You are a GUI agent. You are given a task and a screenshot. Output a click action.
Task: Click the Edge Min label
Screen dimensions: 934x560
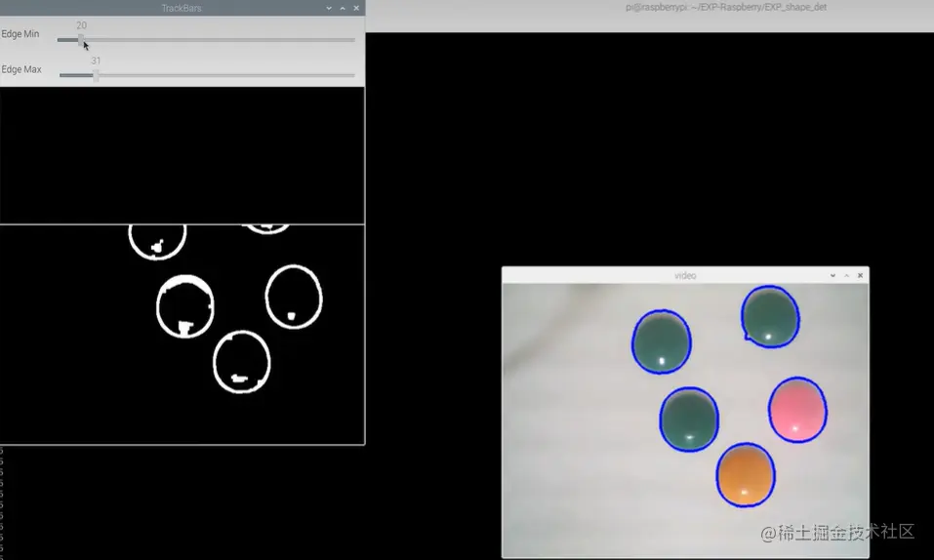[x=20, y=34]
